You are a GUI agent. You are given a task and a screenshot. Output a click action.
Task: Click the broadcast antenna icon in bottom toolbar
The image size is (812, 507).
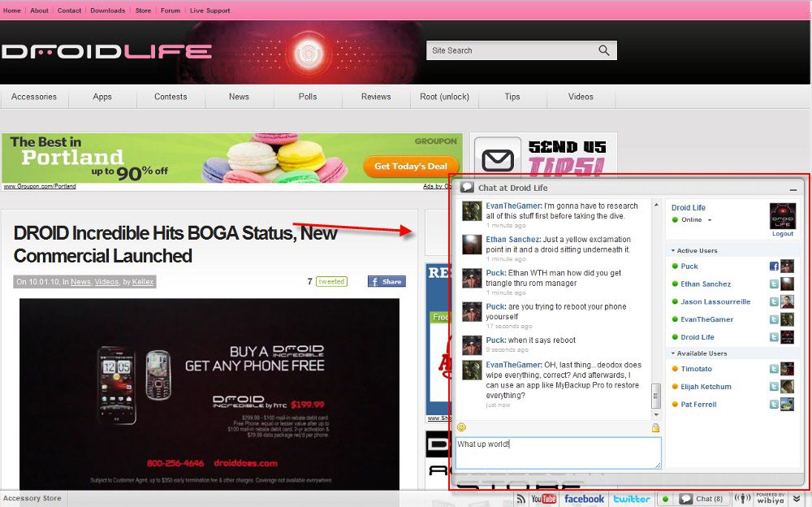point(742,498)
